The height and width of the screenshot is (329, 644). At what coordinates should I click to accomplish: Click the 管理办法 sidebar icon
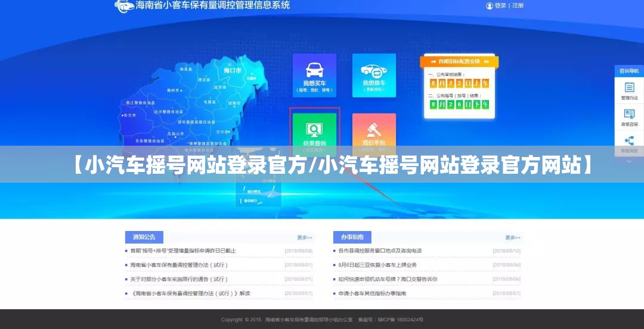point(629,91)
